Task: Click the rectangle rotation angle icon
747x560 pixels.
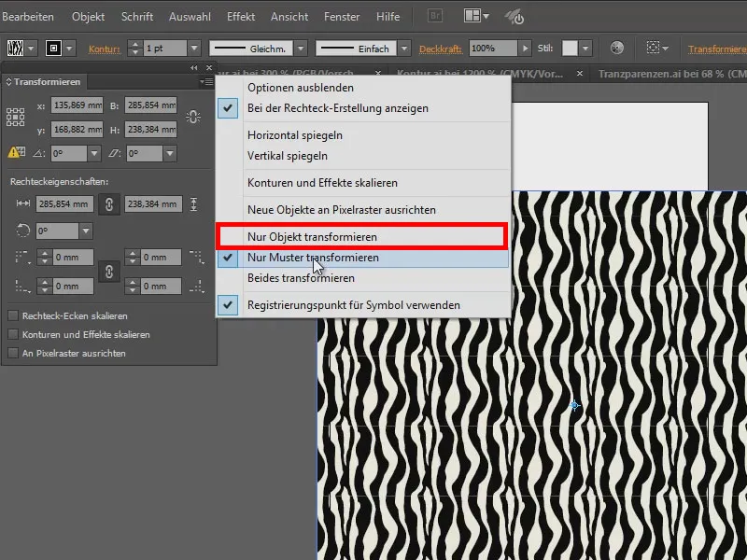Action: click(x=22, y=231)
